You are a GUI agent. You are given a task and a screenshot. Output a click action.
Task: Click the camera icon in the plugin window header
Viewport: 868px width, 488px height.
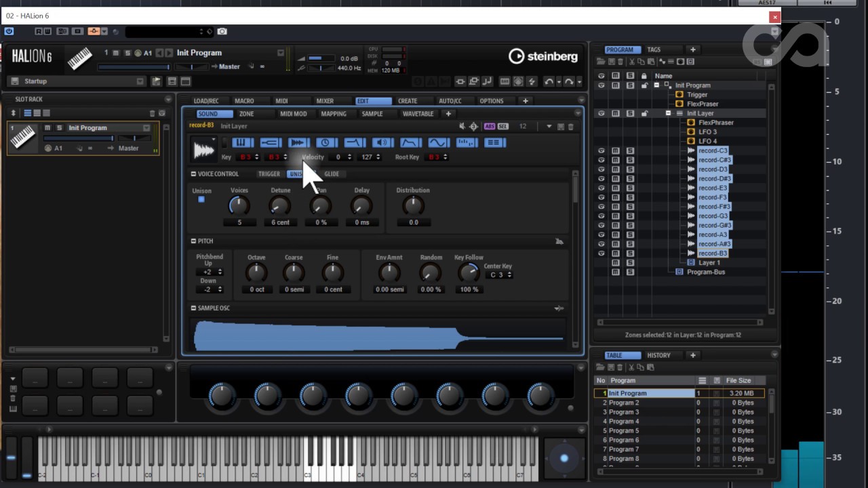222,31
